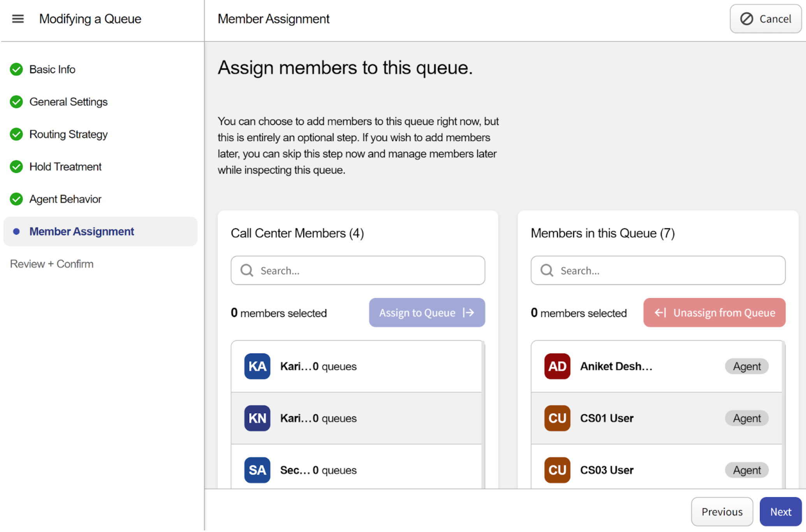
Task: Jump to the Hold Treatment step
Action: pyautogui.click(x=65, y=167)
